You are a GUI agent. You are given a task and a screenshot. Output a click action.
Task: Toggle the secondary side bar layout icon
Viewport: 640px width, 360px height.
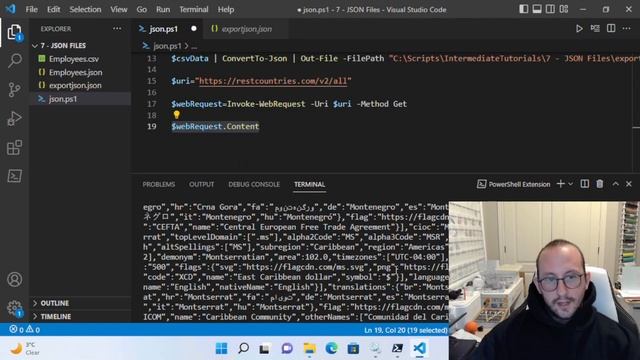click(550, 9)
